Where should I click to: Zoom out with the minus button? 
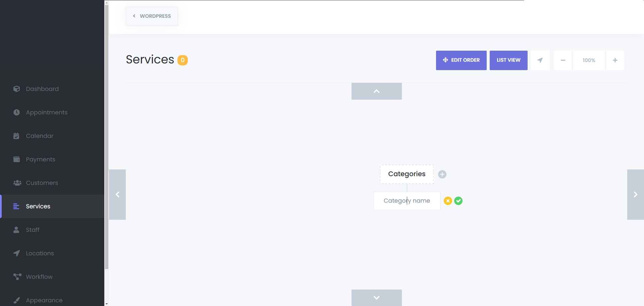pos(563,60)
